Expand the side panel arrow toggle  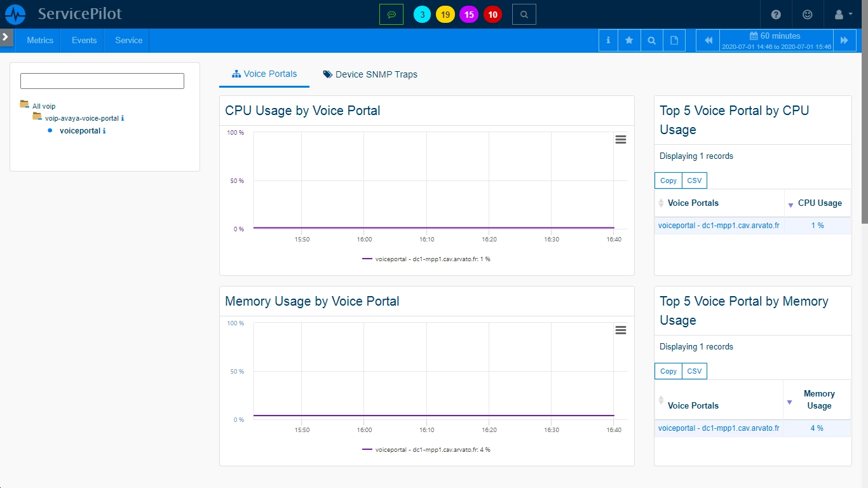pos(6,37)
